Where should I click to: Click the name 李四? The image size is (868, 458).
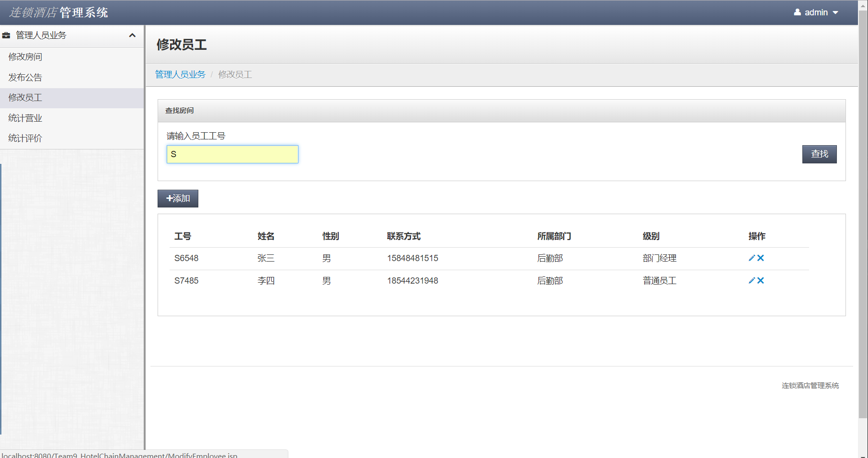pyautogui.click(x=266, y=281)
